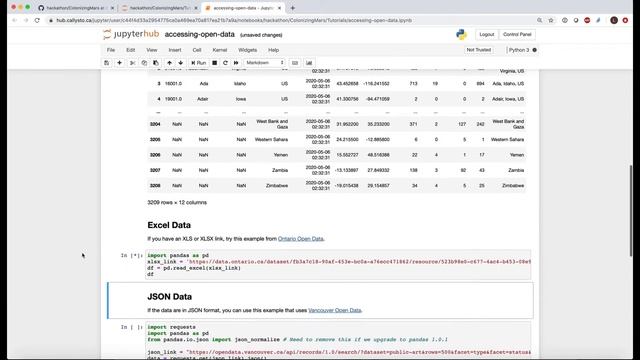Click the Western Sahara table cell
640x360 pixels.
point(271,140)
